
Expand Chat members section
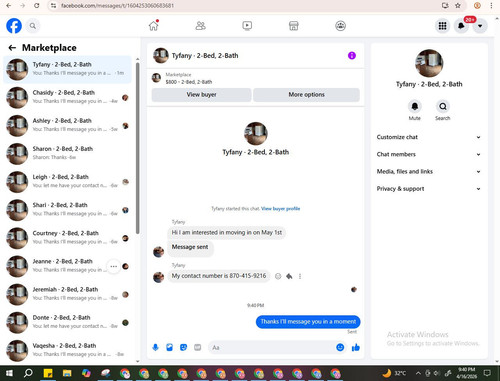pyautogui.click(x=429, y=154)
